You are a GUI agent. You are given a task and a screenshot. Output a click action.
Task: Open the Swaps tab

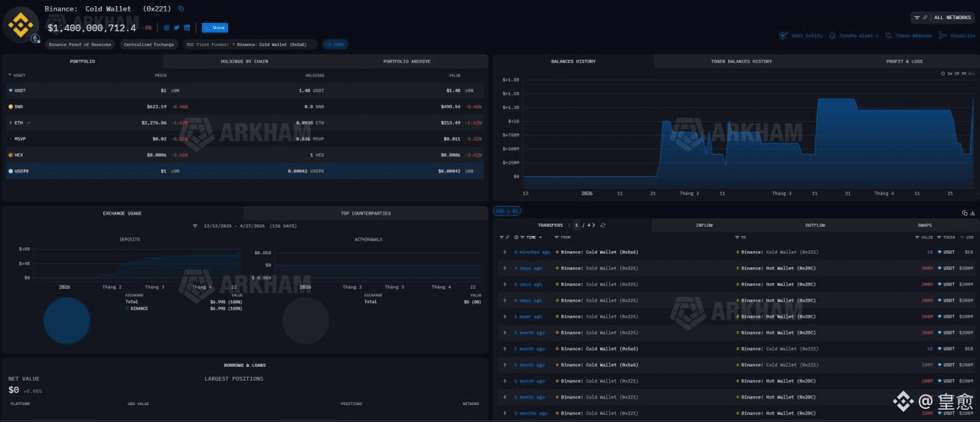[925, 225]
